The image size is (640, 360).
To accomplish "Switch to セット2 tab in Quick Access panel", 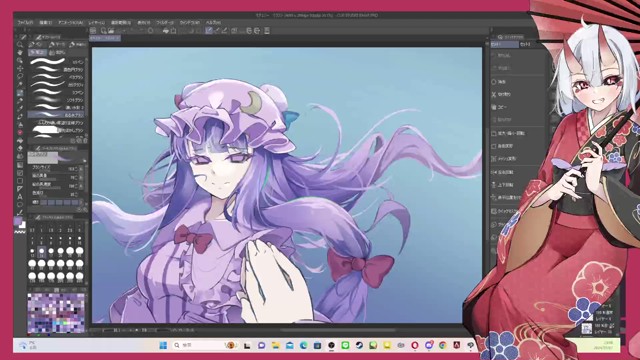I will pos(526,44).
